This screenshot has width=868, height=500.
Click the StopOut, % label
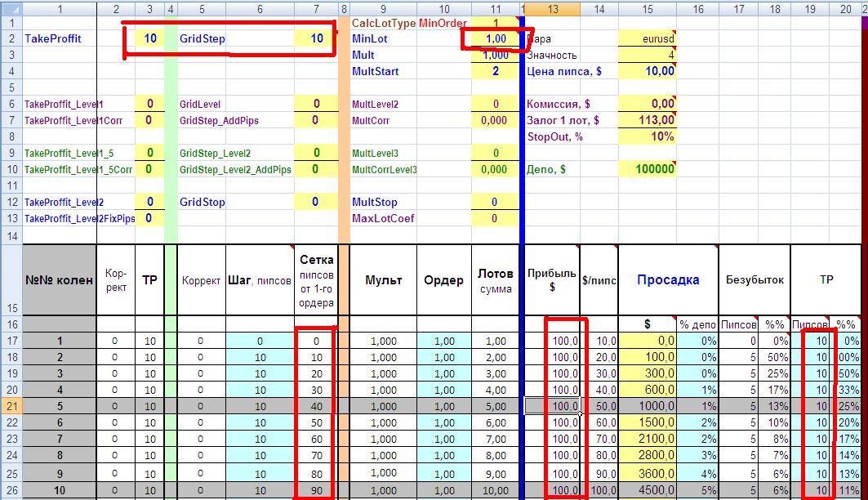554,136
